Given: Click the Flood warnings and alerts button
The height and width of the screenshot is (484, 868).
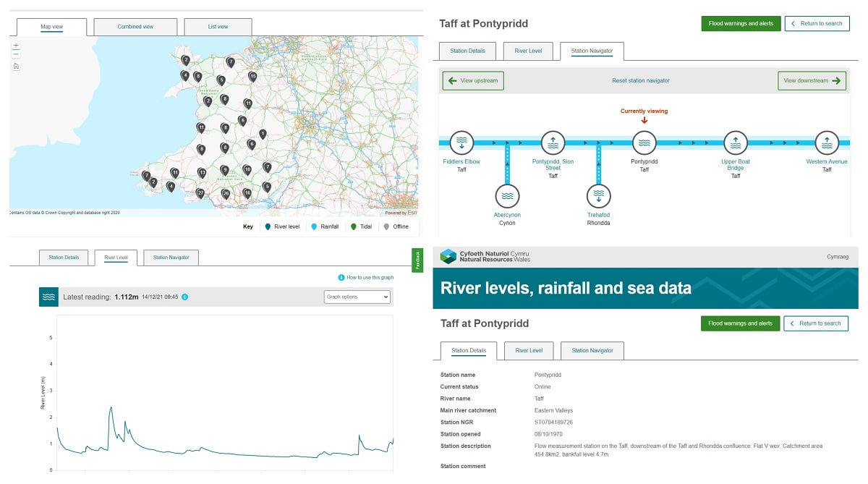Looking at the screenshot, I should tap(741, 23).
